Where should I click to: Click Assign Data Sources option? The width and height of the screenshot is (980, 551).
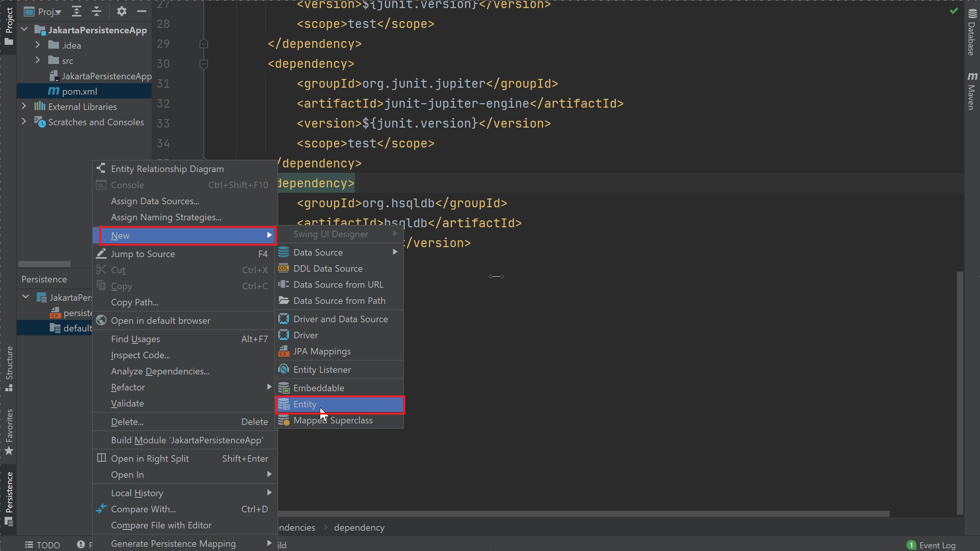click(x=154, y=201)
